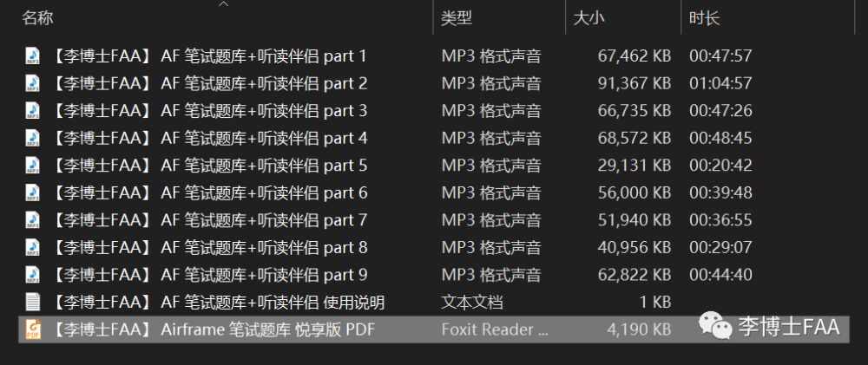Select file name ending in part 8
Image resolution: width=868 pixels, height=365 pixels.
point(210,247)
